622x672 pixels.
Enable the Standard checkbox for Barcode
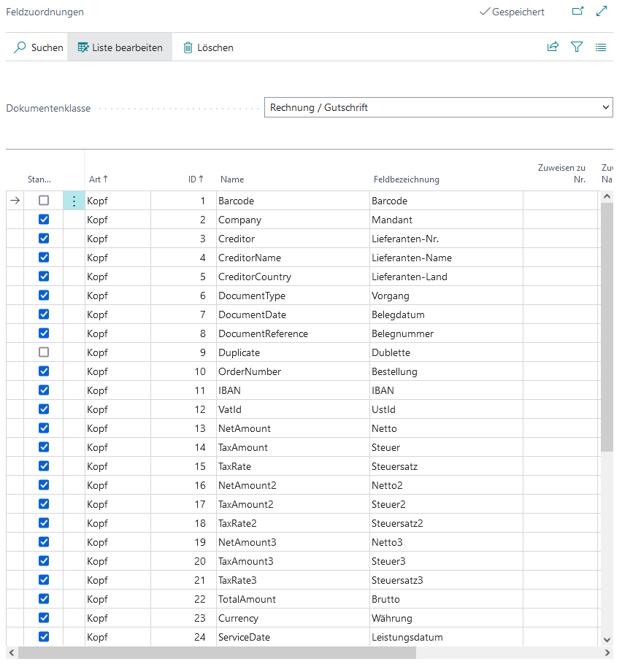pyautogui.click(x=44, y=201)
